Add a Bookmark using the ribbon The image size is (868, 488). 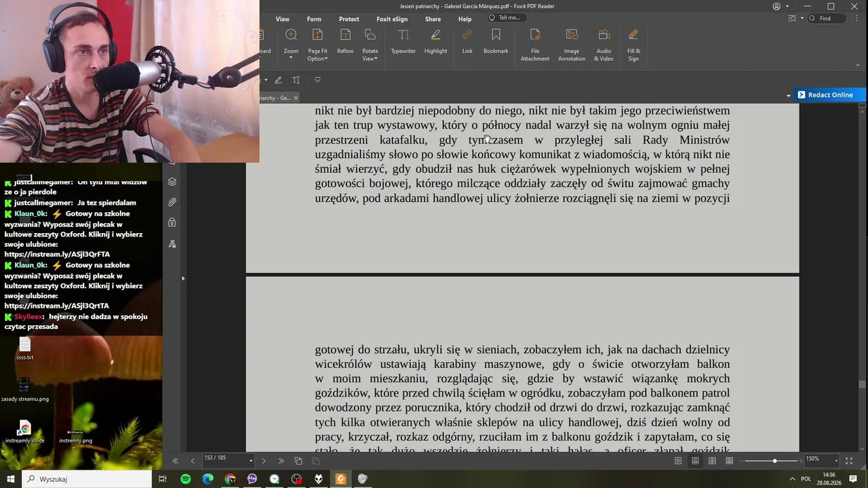pyautogui.click(x=496, y=42)
